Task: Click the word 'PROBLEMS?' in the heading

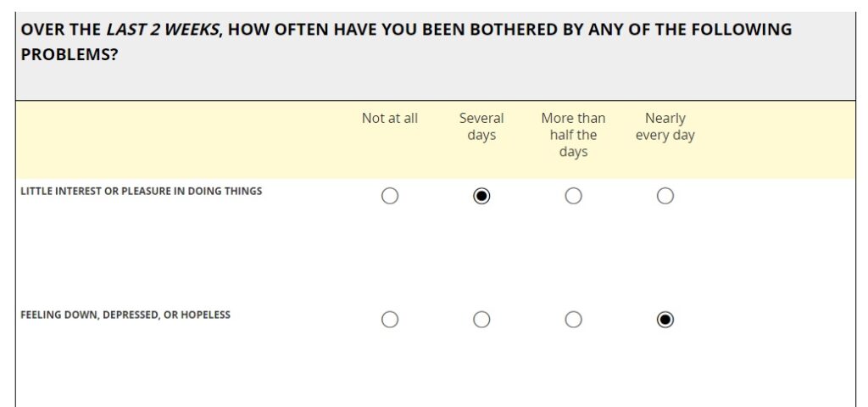Action: click(x=70, y=53)
